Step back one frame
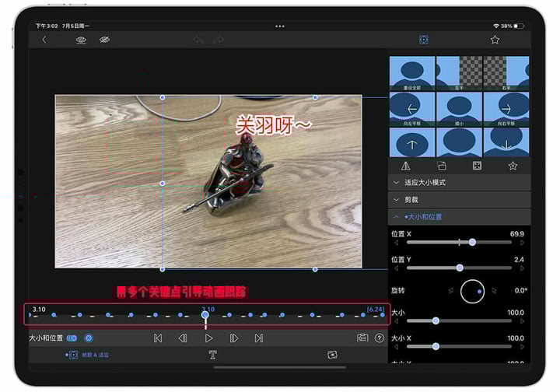This screenshot has width=560, height=392. coord(183,338)
